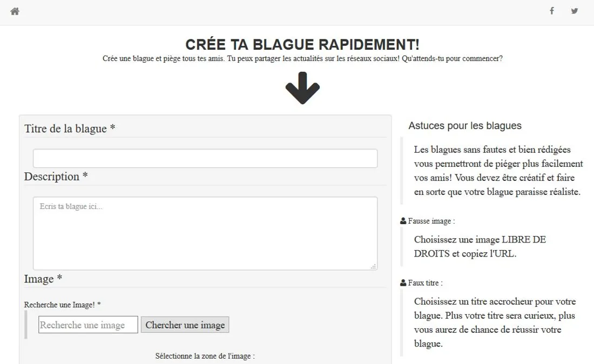Open the Facebook share icon
The width and height of the screenshot is (594, 364).
tap(551, 11)
